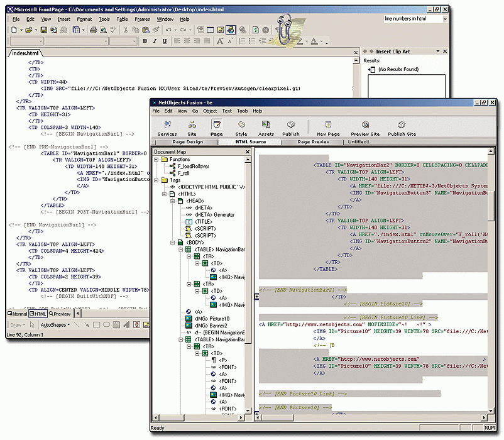Click the Format Painter brush in FrontPage
504x440 pixels.
[x=156, y=30]
